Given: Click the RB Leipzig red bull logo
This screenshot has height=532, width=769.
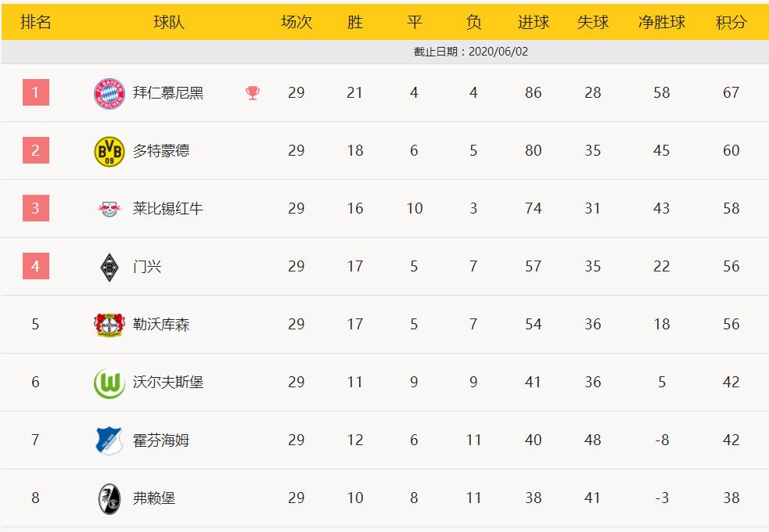Looking at the screenshot, I should [109, 209].
